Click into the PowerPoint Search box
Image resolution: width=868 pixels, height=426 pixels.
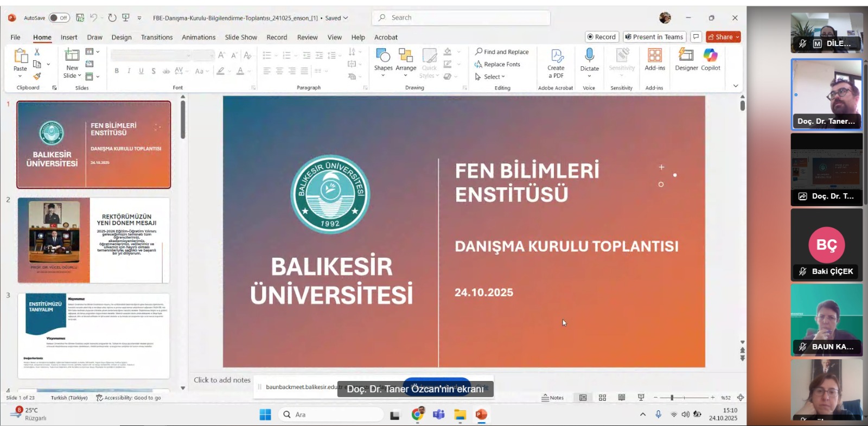point(461,18)
